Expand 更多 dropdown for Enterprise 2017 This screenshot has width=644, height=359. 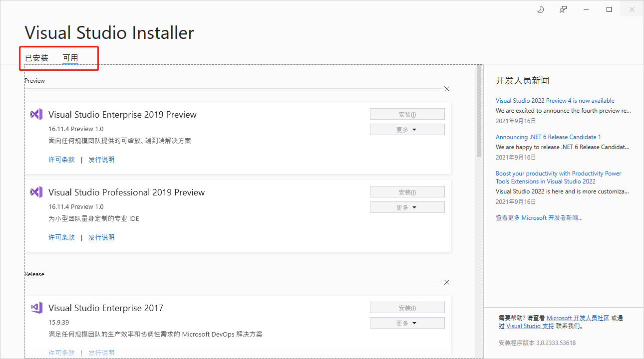point(407,323)
